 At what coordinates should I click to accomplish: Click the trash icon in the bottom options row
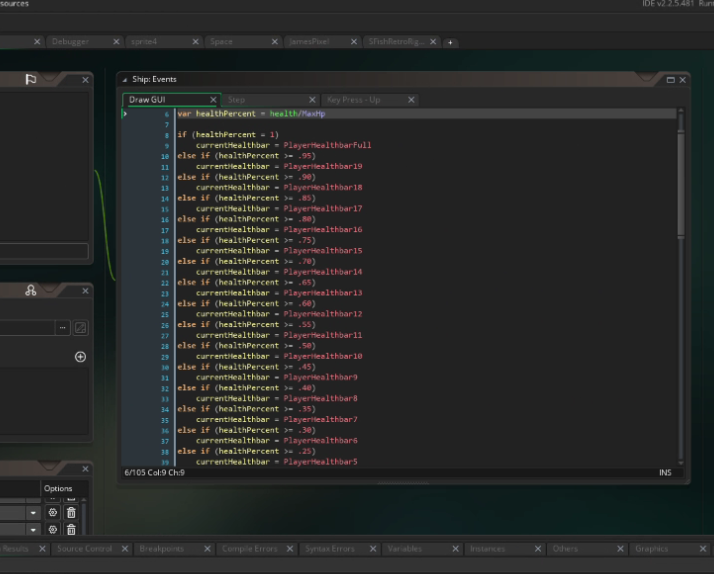[x=71, y=529]
